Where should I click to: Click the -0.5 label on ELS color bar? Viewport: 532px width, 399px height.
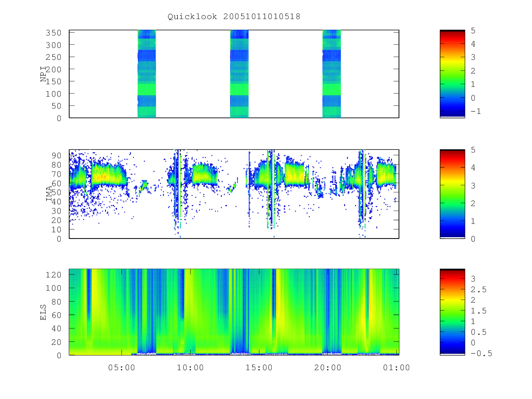[x=482, y=353]
